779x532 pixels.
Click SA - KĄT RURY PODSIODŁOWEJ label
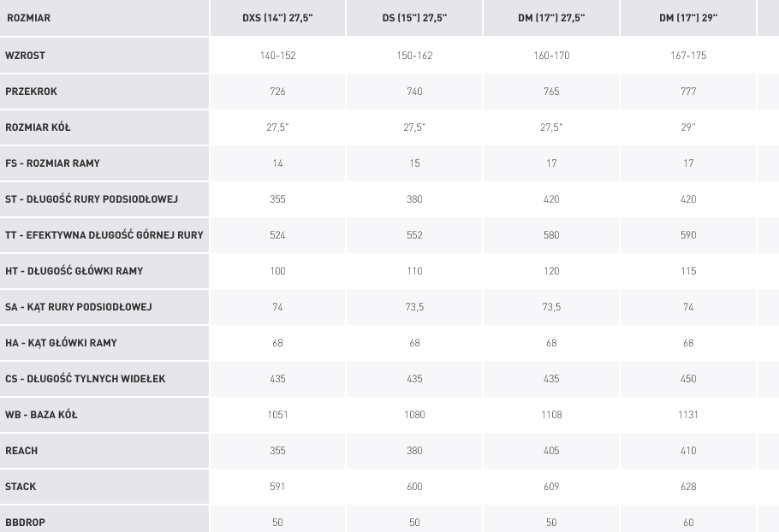tap(79, 307)
